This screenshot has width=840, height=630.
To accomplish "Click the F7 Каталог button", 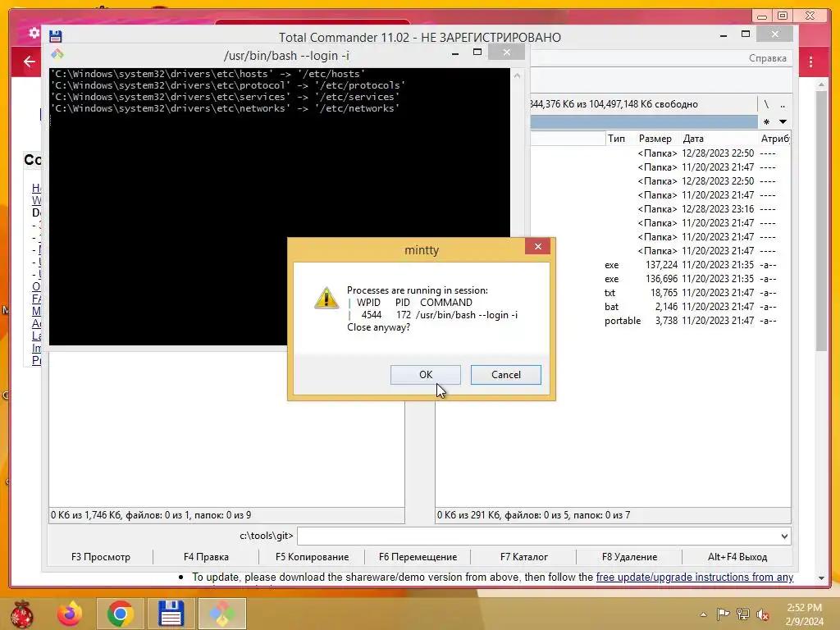I will tap(524, 557).
